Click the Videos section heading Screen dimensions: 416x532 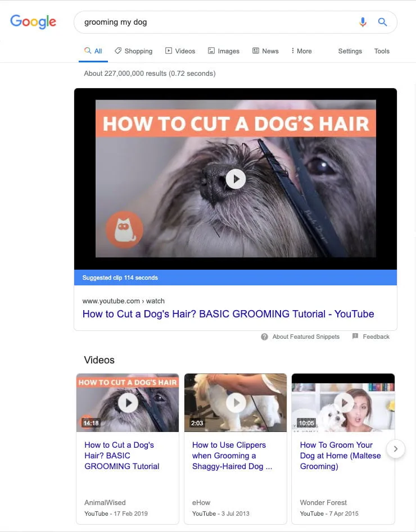pos(99,360)
